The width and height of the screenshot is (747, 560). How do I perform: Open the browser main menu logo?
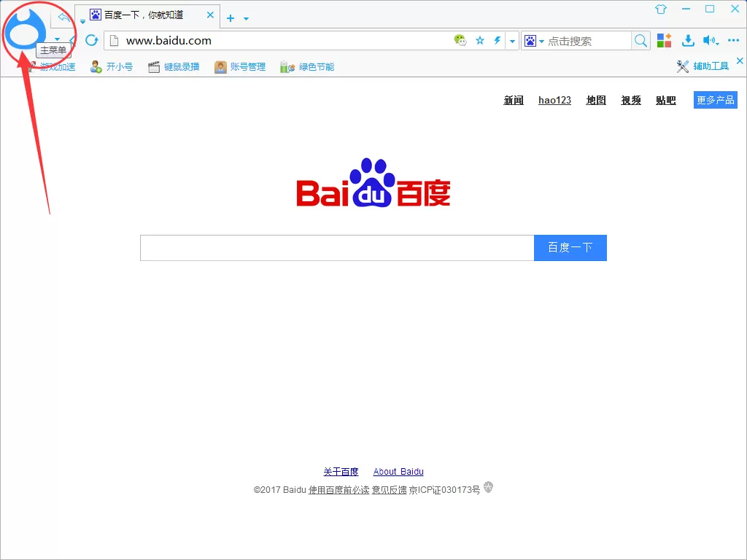tap(24, 29)
